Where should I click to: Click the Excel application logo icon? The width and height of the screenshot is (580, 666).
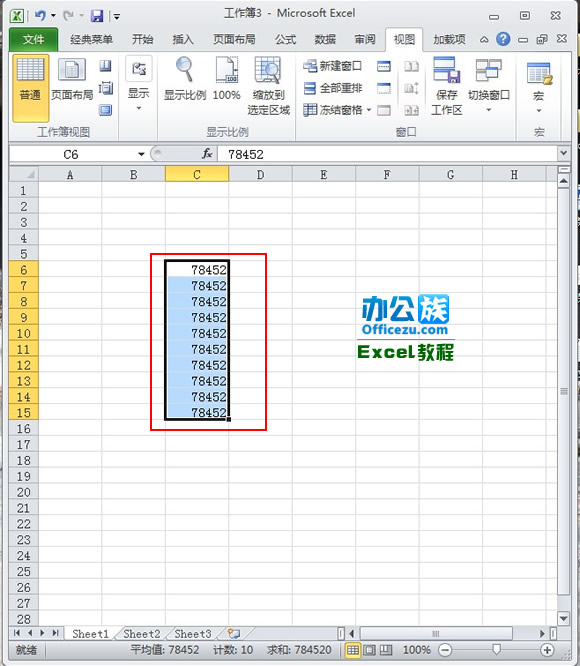pos(17,16)
